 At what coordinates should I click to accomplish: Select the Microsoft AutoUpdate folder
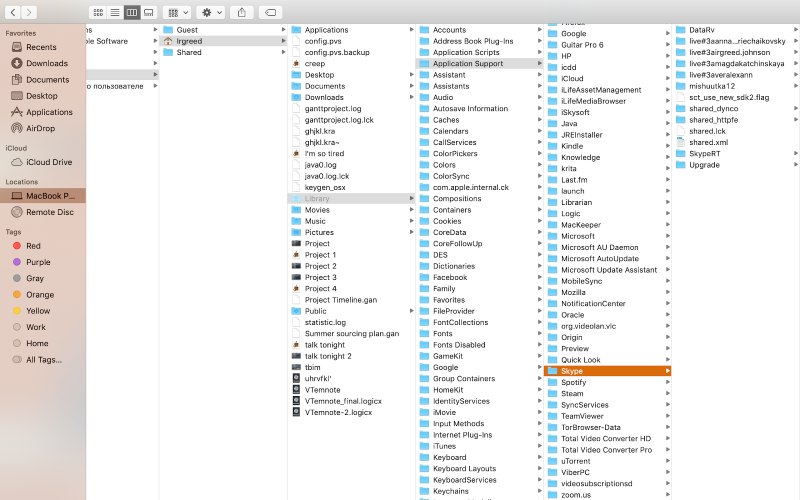click(600, 259)
